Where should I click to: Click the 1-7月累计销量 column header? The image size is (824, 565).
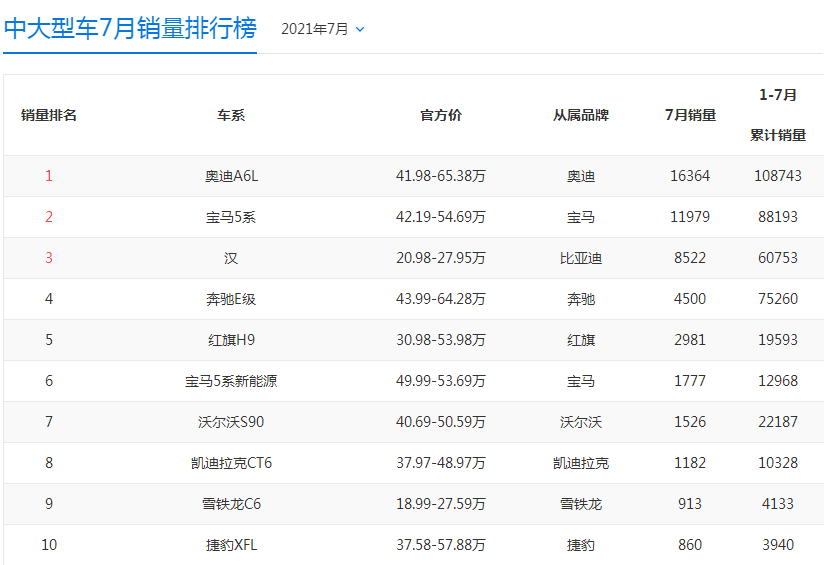coord(777,115)
